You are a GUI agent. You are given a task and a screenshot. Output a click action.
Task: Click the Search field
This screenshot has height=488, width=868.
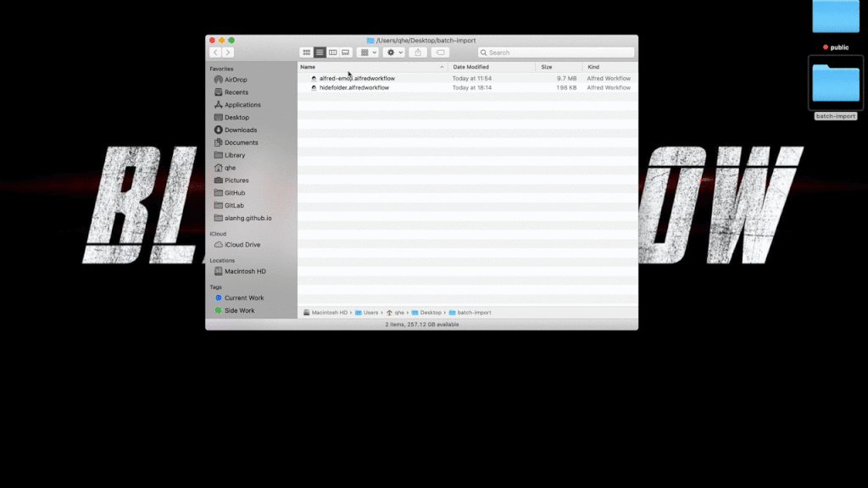556,53
